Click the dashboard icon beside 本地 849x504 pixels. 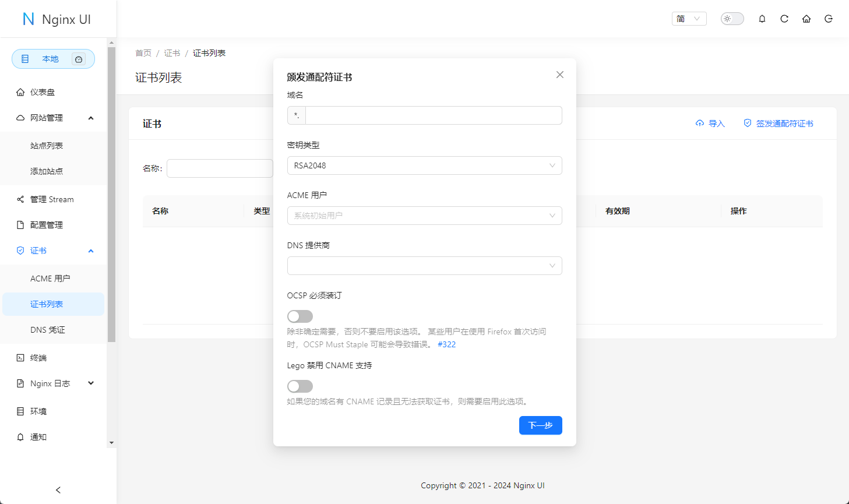(x=79, y=59)
